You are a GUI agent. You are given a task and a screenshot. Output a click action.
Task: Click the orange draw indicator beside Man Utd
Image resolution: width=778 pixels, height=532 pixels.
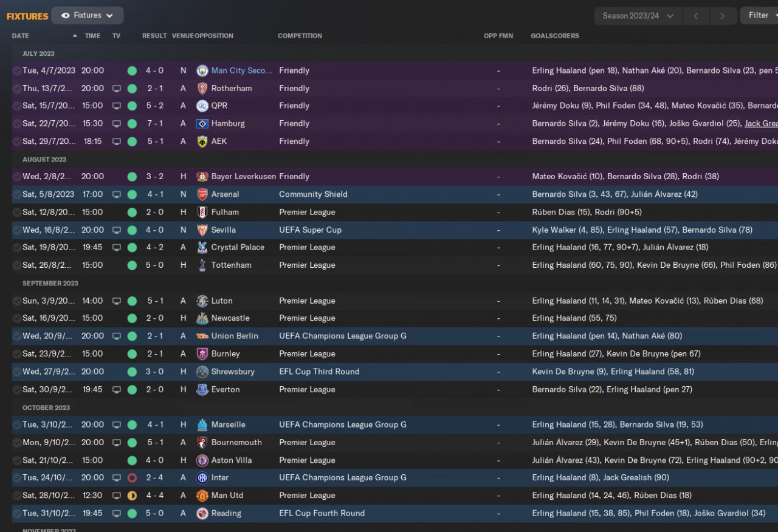tap(132, 496)
